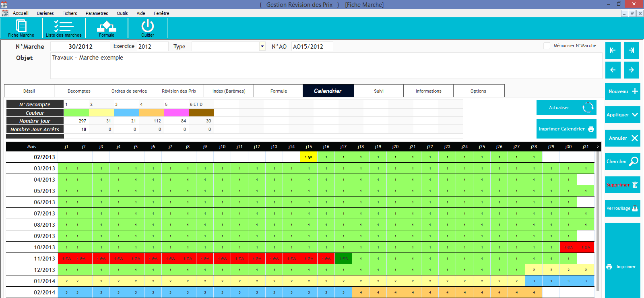Click Imprimer Calendrier button
644x298 pixels.
[x=566, y=129]
